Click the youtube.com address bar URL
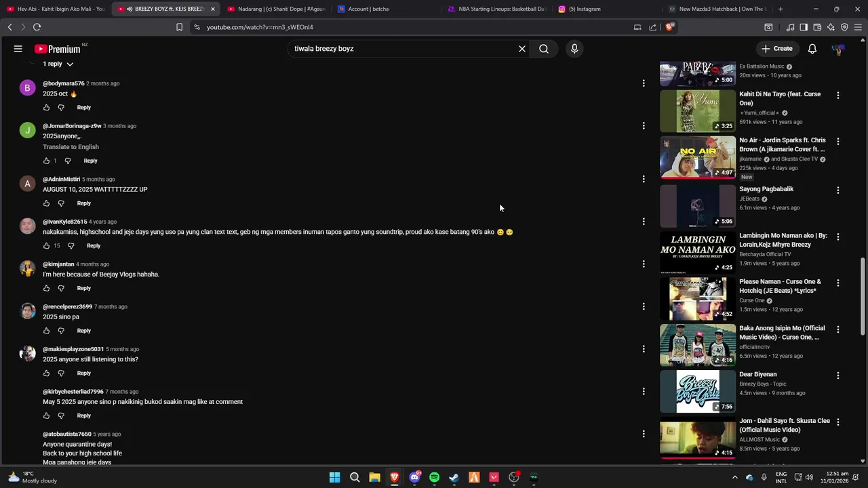Viewport: 868px width, 488px height. click(x=260, y=27)
